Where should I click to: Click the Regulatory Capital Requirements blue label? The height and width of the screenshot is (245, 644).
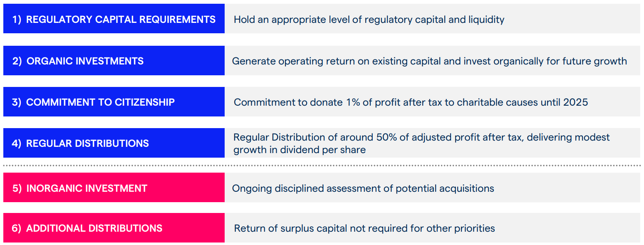pos(114,19)
